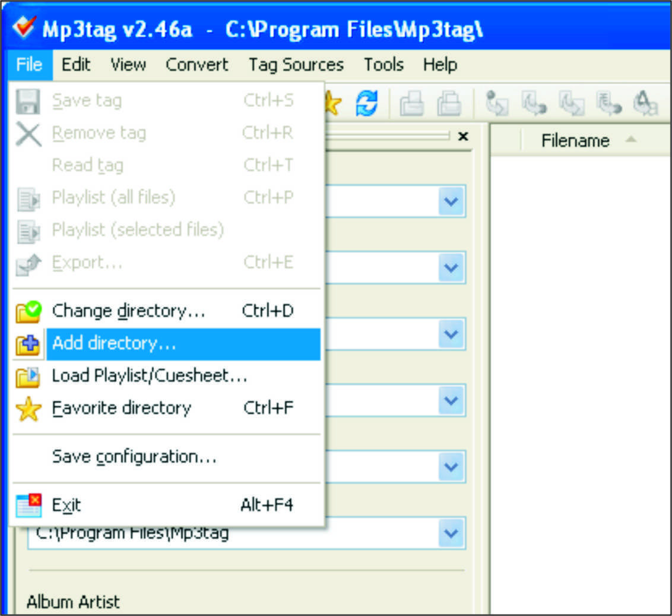
Task: Click the Mp3tag app icon in title bar
Action: click(24, 27)
